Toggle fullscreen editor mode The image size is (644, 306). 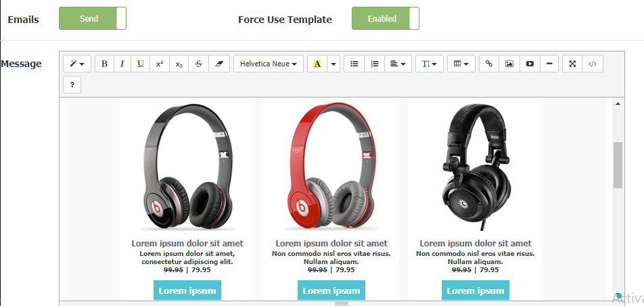[x=572, y=64]
